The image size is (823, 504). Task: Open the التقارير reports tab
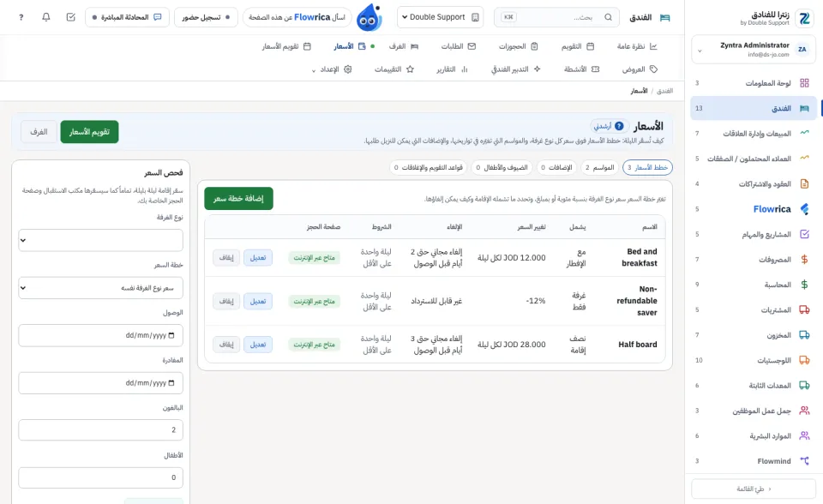click(452, 69)
